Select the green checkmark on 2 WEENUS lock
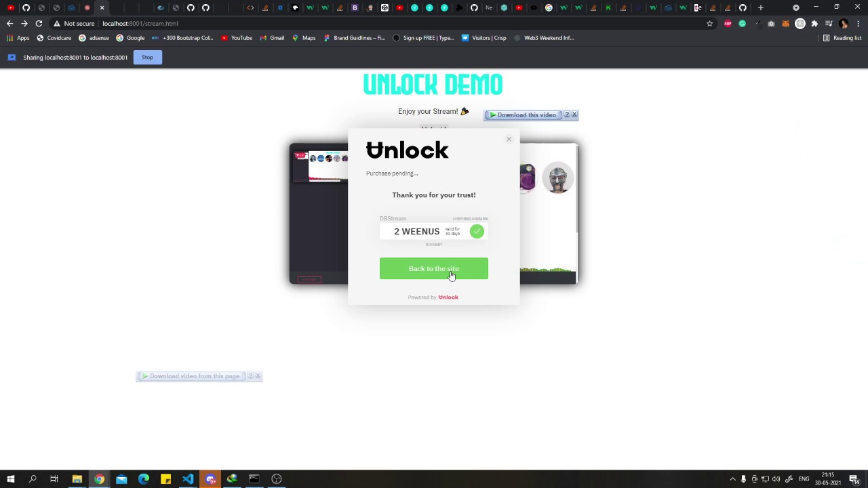Screen dimensions: 868x488 point(477,232)
